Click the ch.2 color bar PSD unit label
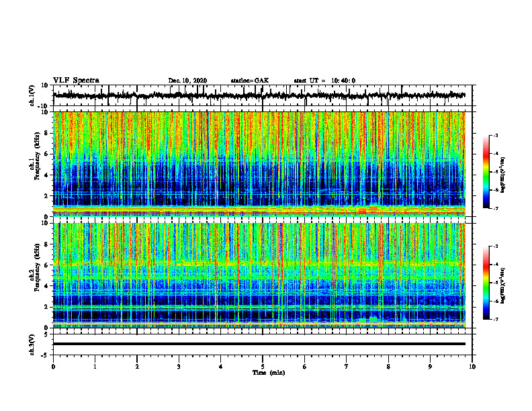The image size is (532, 411). point(503,286)
